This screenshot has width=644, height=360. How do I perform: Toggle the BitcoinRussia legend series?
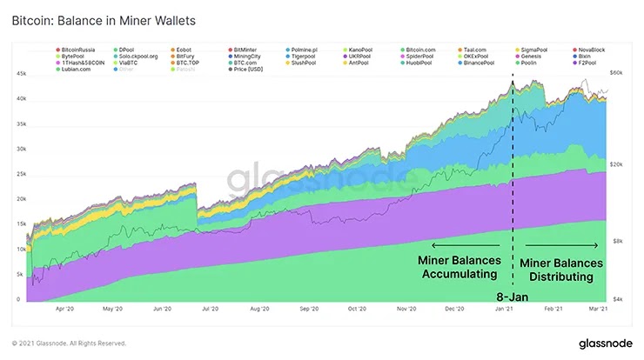pos(76,50)
